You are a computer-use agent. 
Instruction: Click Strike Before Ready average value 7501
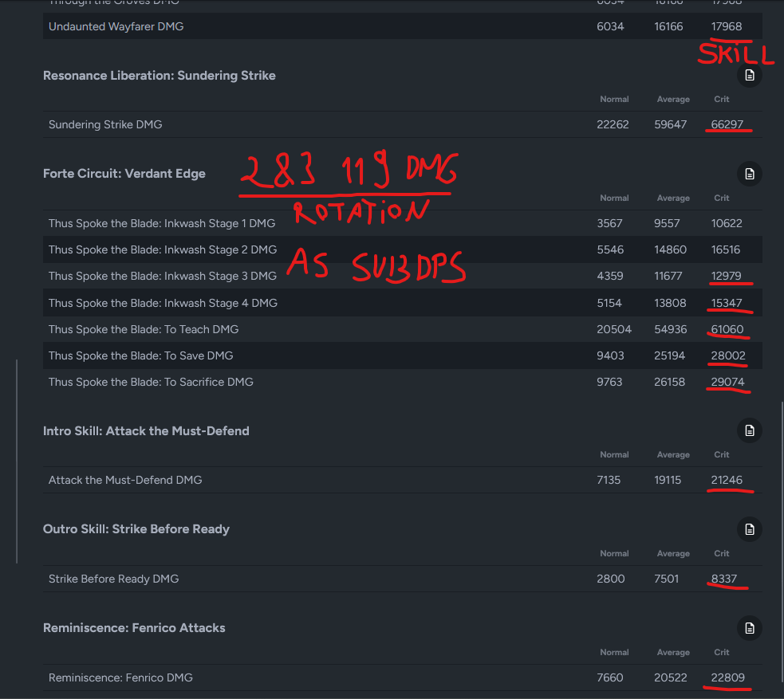pyautogui.click(x=667, y=579)
